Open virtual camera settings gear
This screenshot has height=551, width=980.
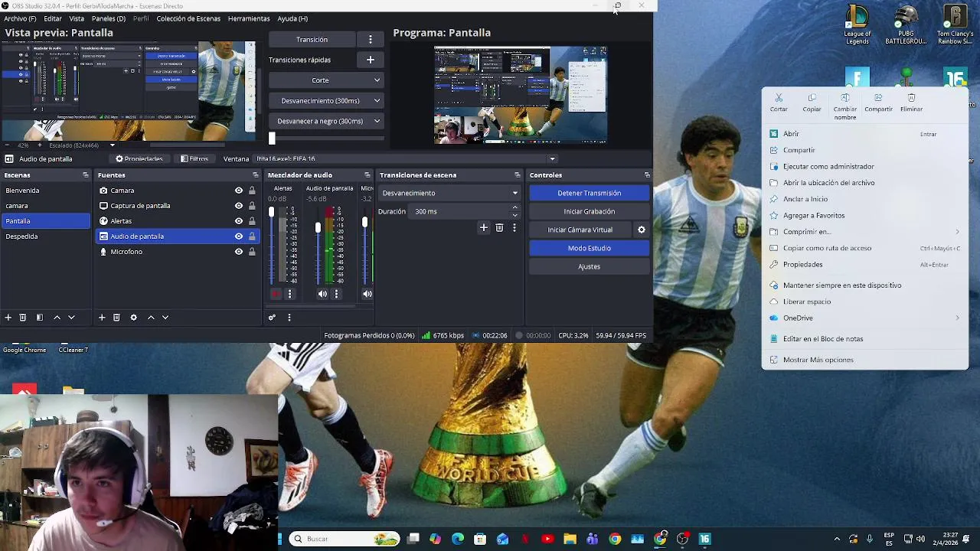tap(642, 230)
